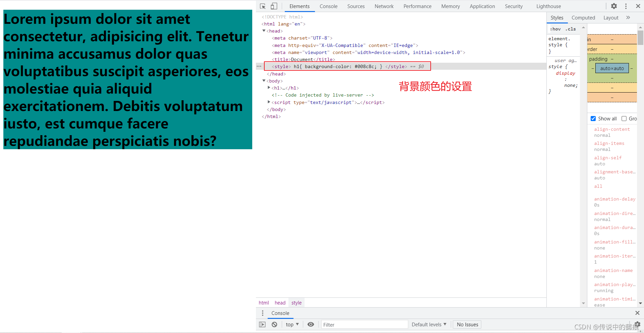
Task: Select the meta X-UA-Compatible line
Action: tap(345, 46)
